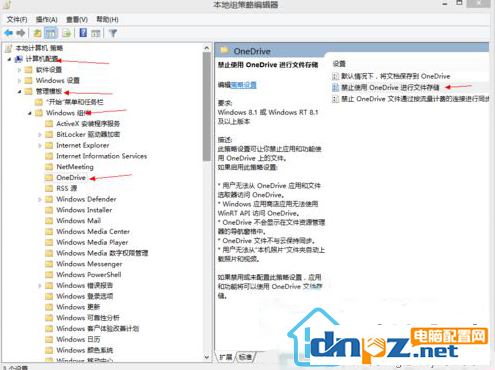Click the Forward arrow toolbar icon

[x=21, y=33]
